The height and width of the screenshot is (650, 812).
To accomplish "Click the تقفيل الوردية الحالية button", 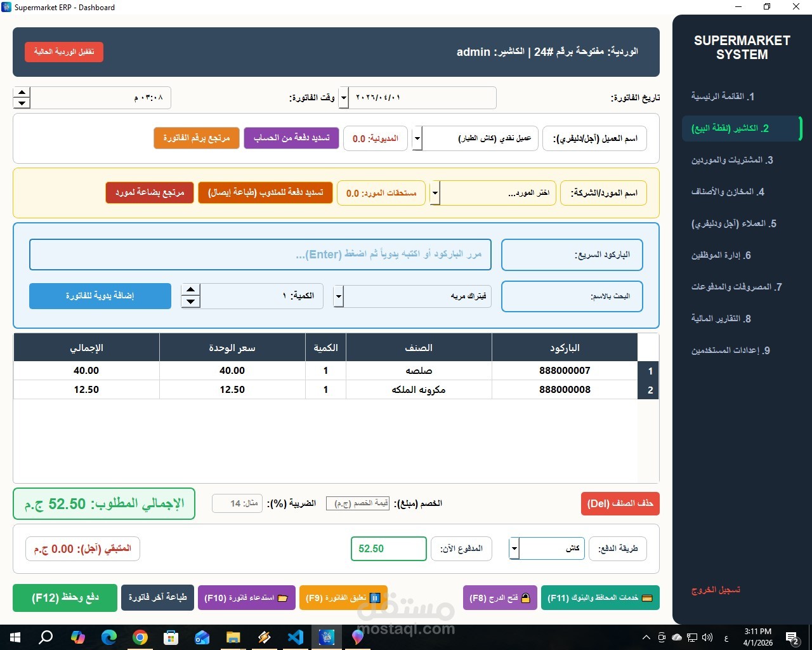I will pos(63,52).
